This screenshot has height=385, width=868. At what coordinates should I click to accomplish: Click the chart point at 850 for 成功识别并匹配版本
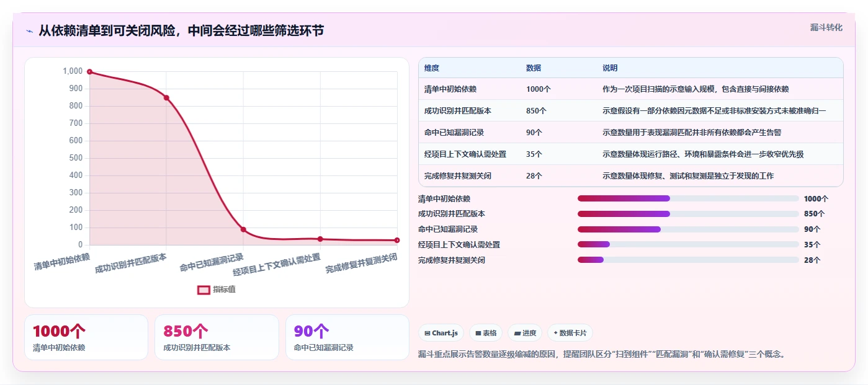point(166,97)
